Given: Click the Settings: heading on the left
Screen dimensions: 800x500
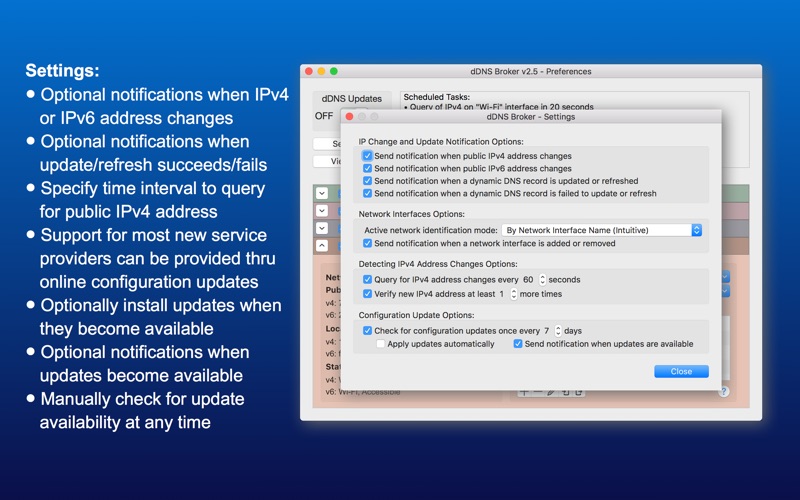Looking at the screenshot, I should pyautogui.click(x=62, y=70).
